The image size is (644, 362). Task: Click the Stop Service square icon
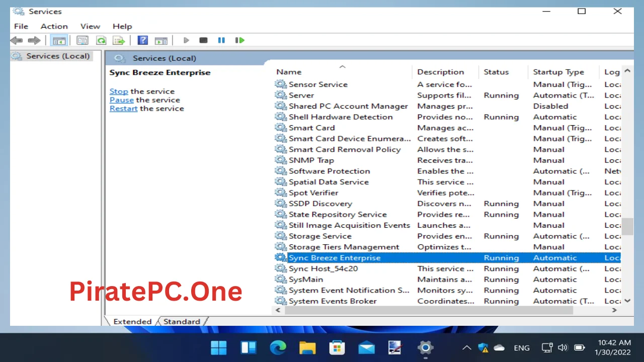pos(203,40)
